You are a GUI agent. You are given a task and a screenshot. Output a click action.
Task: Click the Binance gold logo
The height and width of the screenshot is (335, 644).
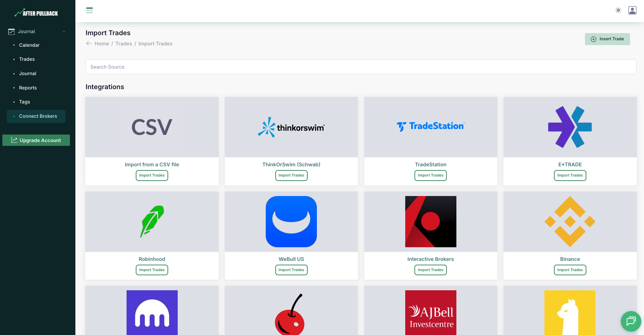pyautogui.click(x=570, y=222)
